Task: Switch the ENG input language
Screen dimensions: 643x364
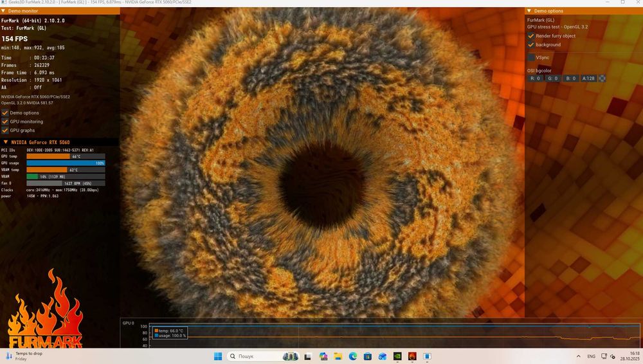Action: [x=591, y=356]
